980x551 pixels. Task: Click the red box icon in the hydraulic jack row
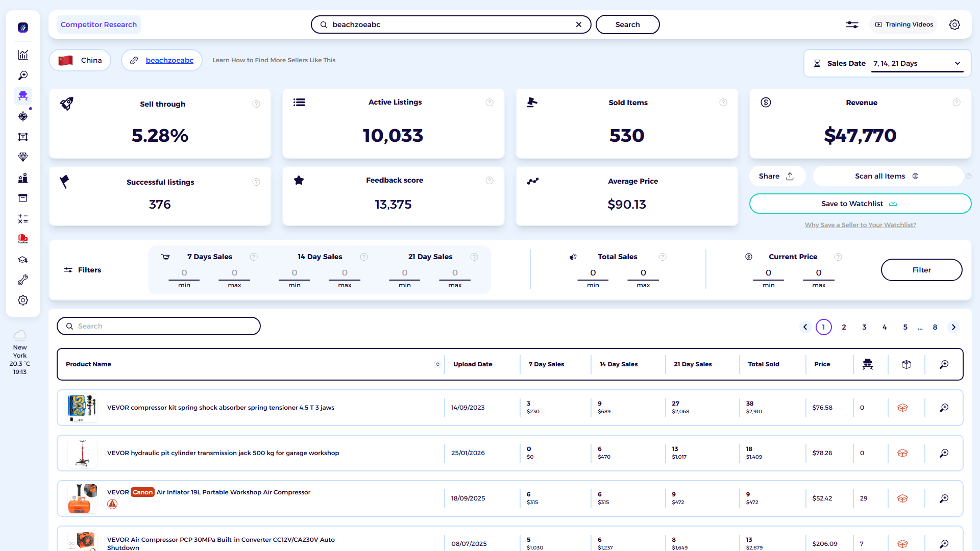click(x=902, y=453)
